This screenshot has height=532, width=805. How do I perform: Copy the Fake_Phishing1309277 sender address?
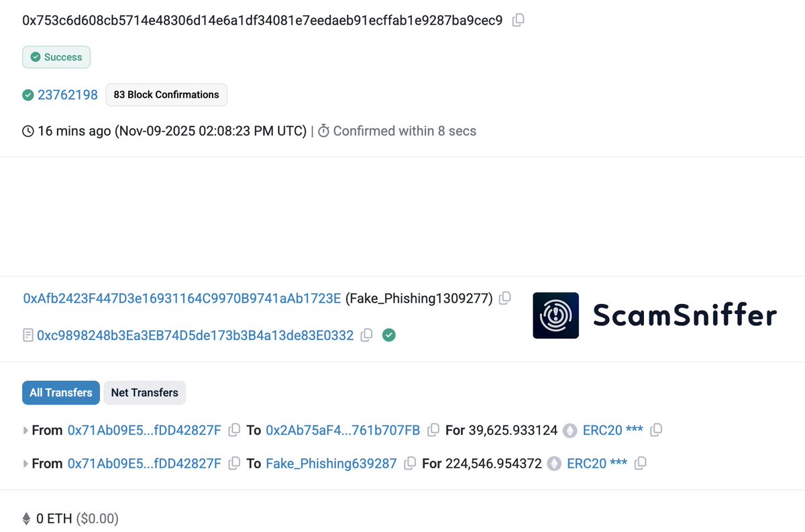click(505, 297)
